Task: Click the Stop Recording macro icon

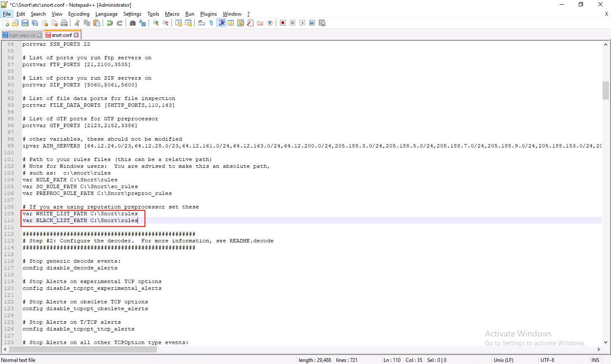Action: [292, 23]
